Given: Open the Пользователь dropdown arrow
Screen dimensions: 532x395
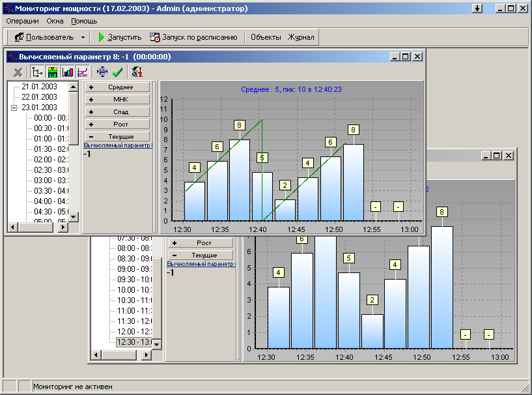Looking at the screenshot, I should (83, 37).
